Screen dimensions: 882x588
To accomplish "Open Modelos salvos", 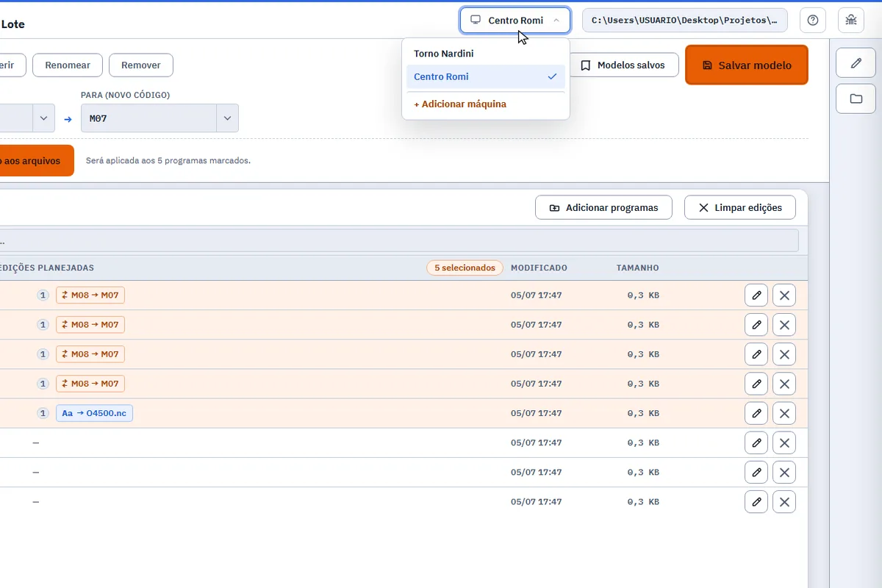I will coord(623,65).
